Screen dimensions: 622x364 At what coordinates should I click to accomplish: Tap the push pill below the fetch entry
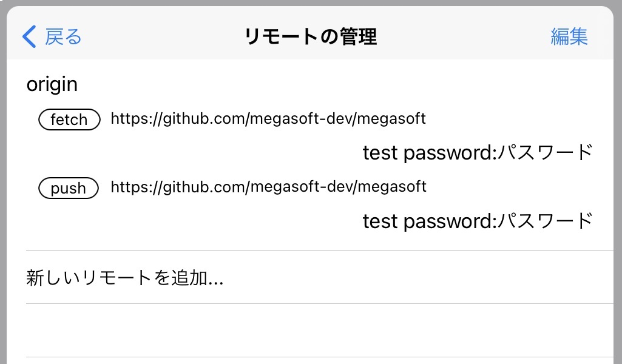[x=68, y=188]
